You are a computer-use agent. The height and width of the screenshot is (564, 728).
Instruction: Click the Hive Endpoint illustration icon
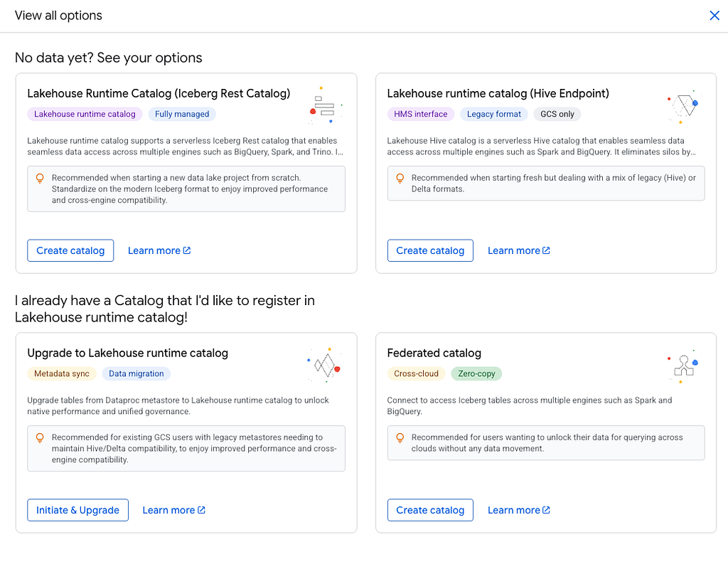pyautogui.click(x=685, y=106)
